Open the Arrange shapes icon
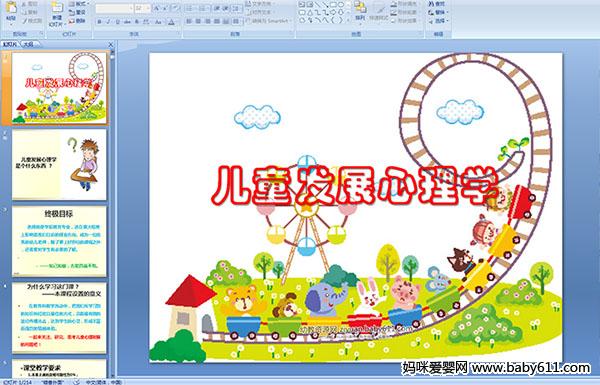The height and width of the screenshot is (385, 600). [x=360, y=11]
